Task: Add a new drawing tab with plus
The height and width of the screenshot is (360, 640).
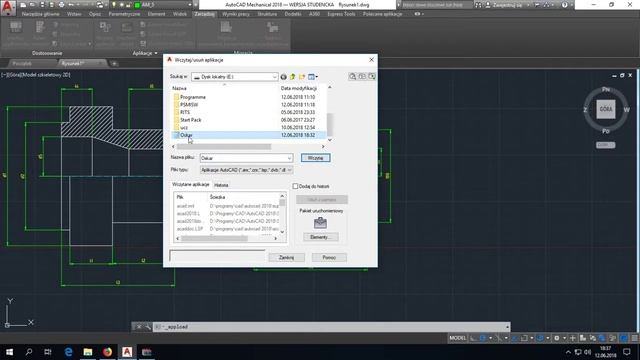Action: pyautogui.click(x=114, y=64)
